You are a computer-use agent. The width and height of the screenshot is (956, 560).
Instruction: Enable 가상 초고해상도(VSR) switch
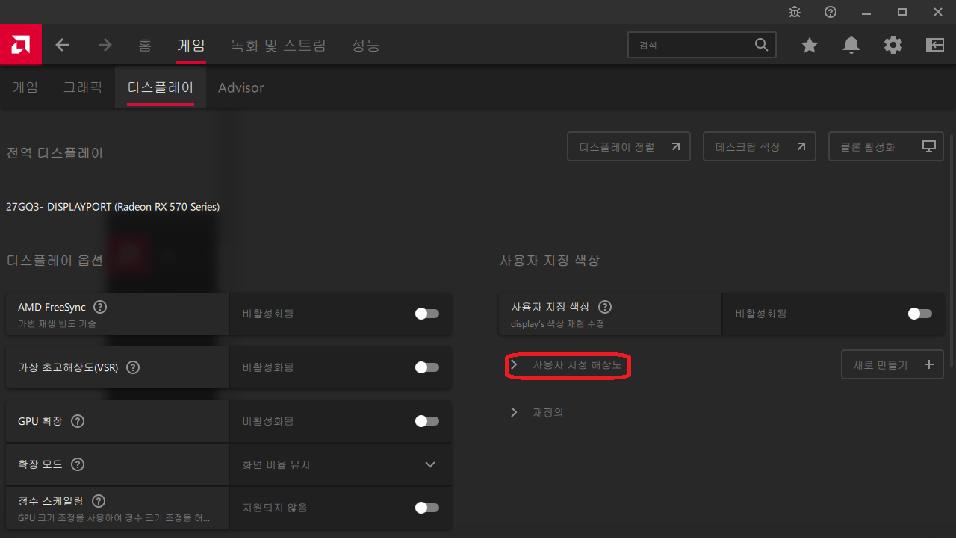pos(426,367)
